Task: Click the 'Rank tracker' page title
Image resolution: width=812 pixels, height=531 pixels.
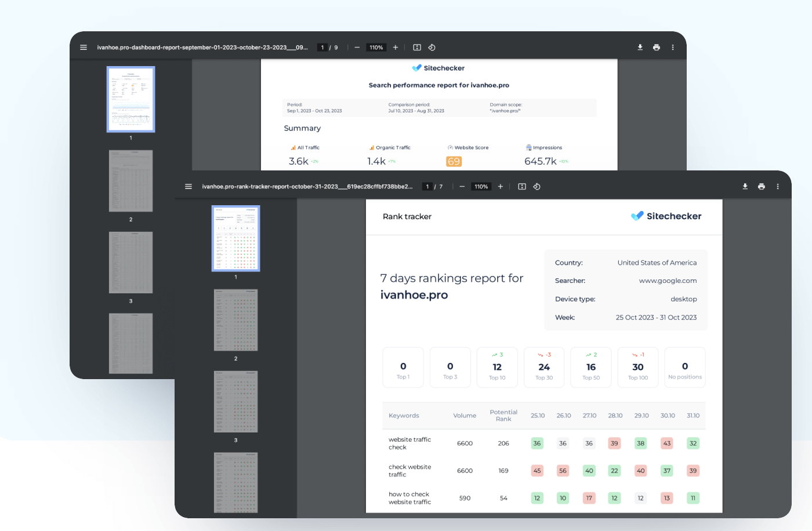Action: coord(407,217)
